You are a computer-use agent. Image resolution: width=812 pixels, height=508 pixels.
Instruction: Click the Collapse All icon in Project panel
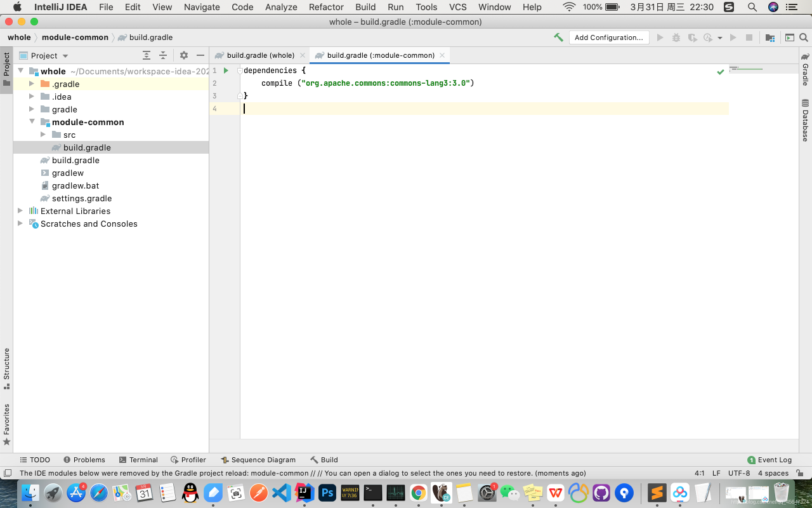tap(163, 55)
